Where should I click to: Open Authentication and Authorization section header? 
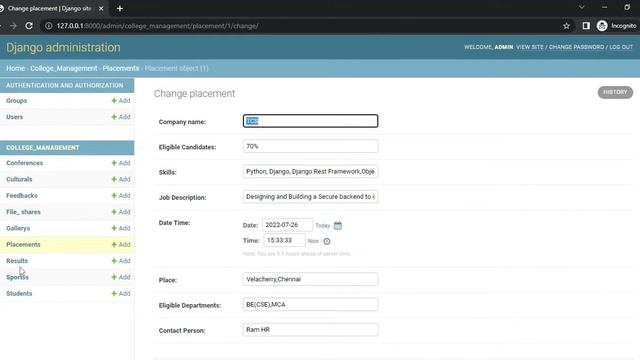pyautogui.click(x=64, y=85)
